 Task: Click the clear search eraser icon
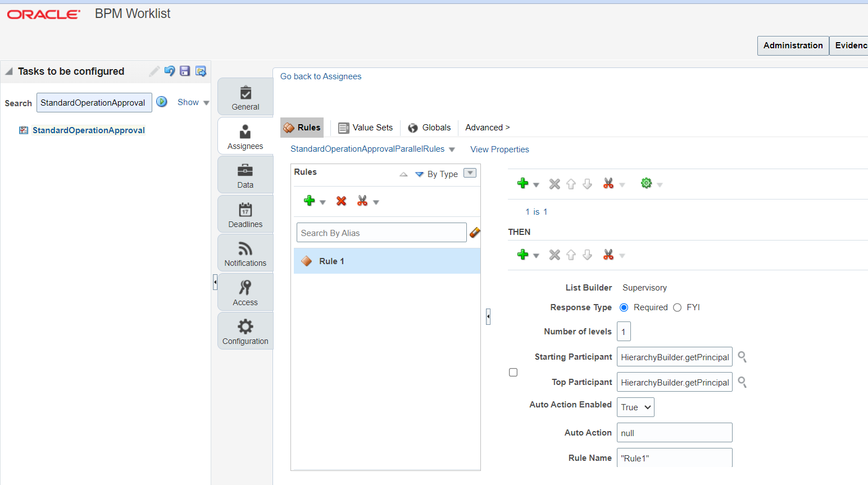(x=475, y=232)
